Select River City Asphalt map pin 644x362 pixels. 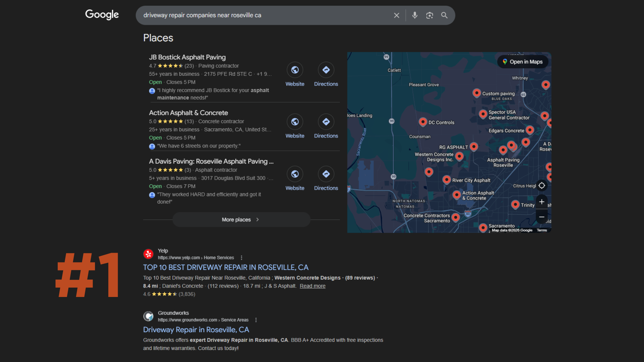pos(446,180)
